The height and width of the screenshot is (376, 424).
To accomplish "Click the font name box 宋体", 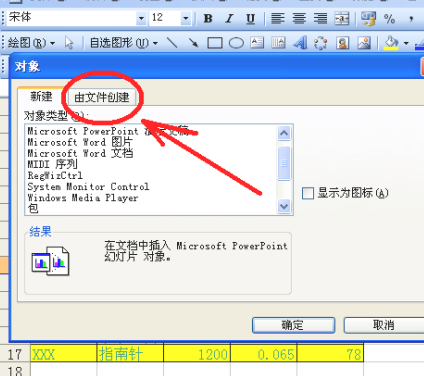I will point(71,18).
